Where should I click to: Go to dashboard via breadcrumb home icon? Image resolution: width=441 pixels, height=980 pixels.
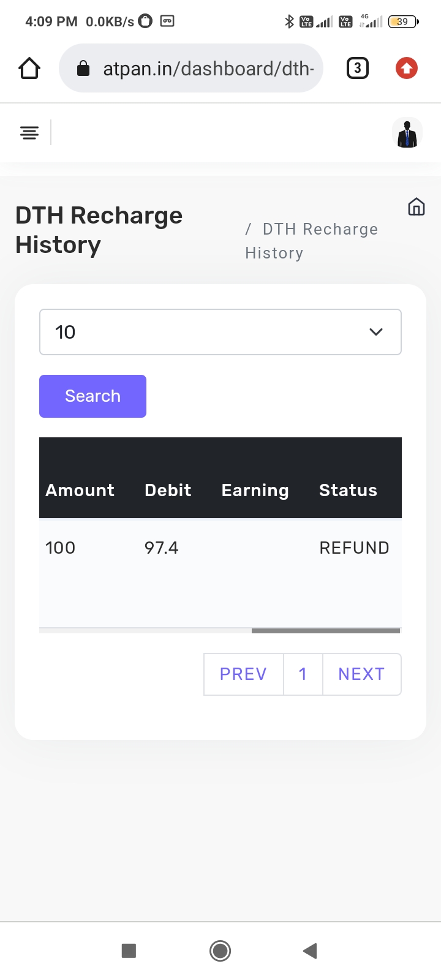pos(417,207)
